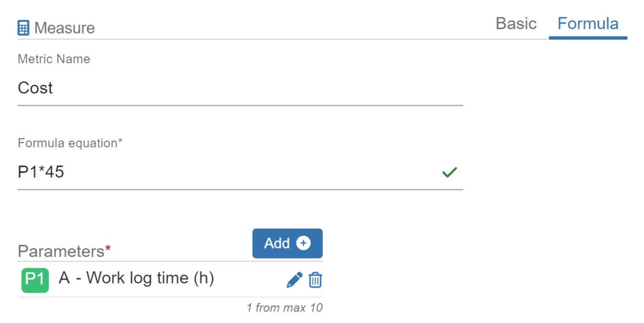Click the green P1 parameter badge
Screen dimensions: 644x323
(x=35, y=280)
